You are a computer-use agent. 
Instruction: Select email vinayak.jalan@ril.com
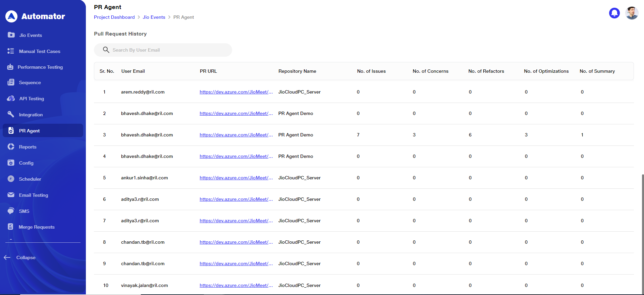click(x=144, y=285)
